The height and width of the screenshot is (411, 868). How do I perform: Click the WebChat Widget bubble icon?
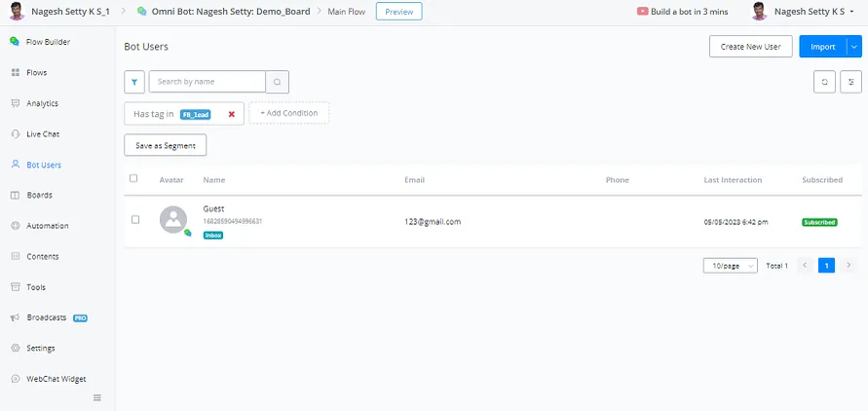[x=16, y=379]
